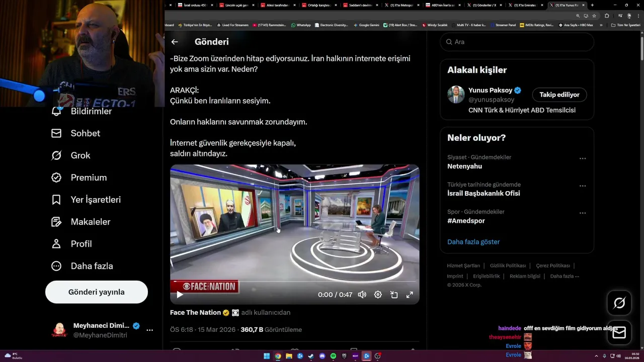The height and width of the screenshot is (362, 644).
Task: Open more options for İsrail Başbakanlık Ofisi
Action: (x=583, y=186)
